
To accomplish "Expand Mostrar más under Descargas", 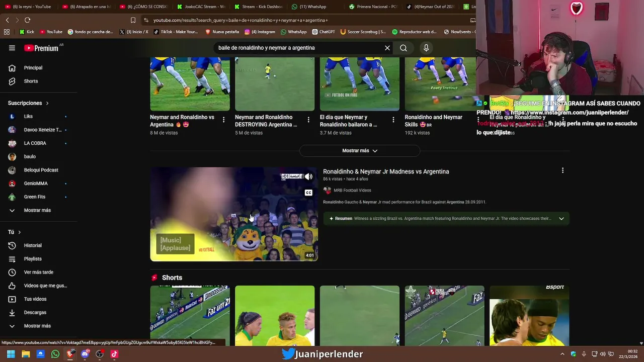I will [38, 326].
